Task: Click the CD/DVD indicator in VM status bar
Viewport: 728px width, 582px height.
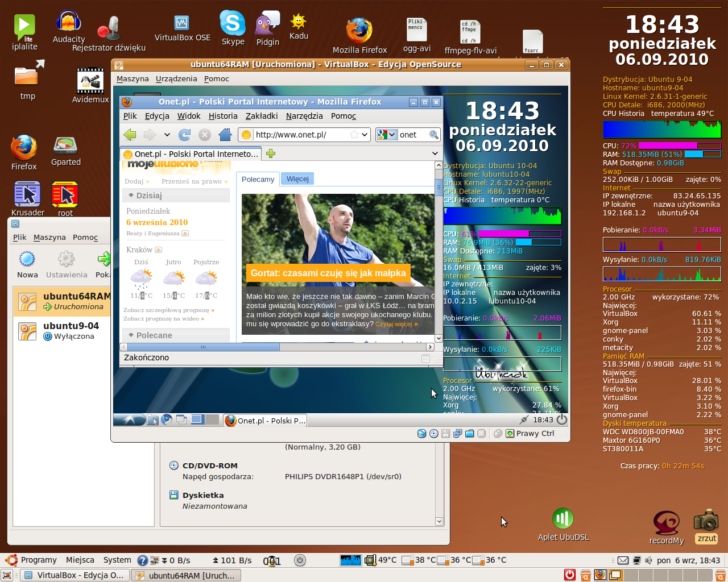Action: (434, 434)
